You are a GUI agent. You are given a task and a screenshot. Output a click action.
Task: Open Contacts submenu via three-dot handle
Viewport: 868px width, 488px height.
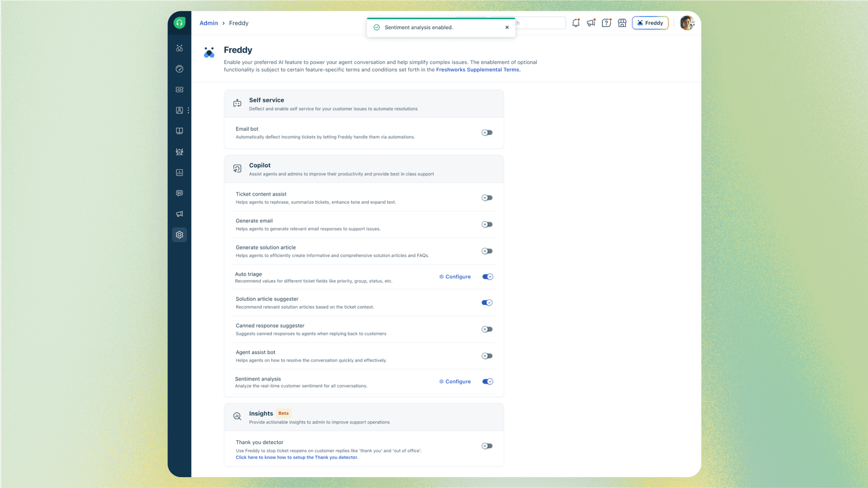189,110
